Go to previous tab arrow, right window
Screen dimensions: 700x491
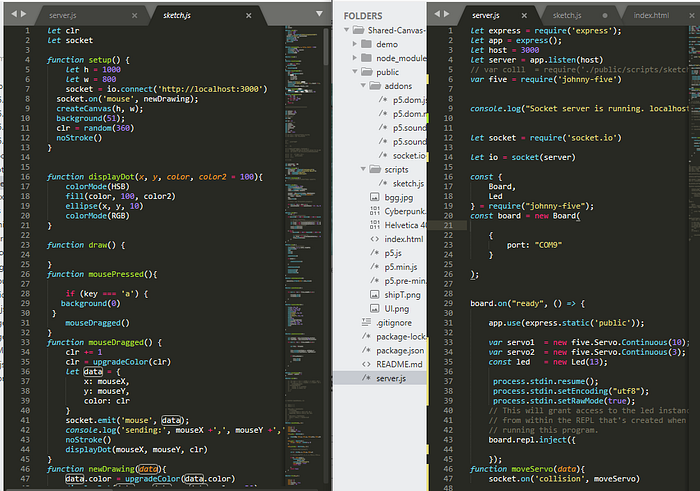(437, 14)
